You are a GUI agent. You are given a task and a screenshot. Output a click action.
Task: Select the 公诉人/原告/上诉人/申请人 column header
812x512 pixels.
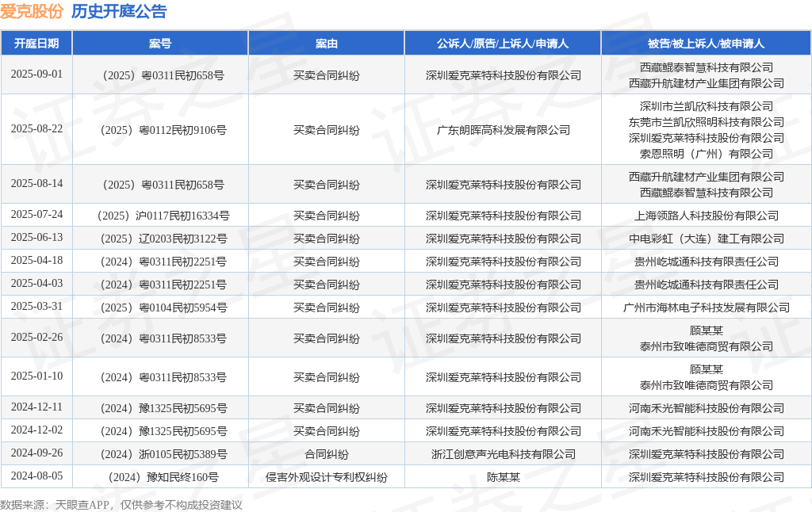click(503, 44)
